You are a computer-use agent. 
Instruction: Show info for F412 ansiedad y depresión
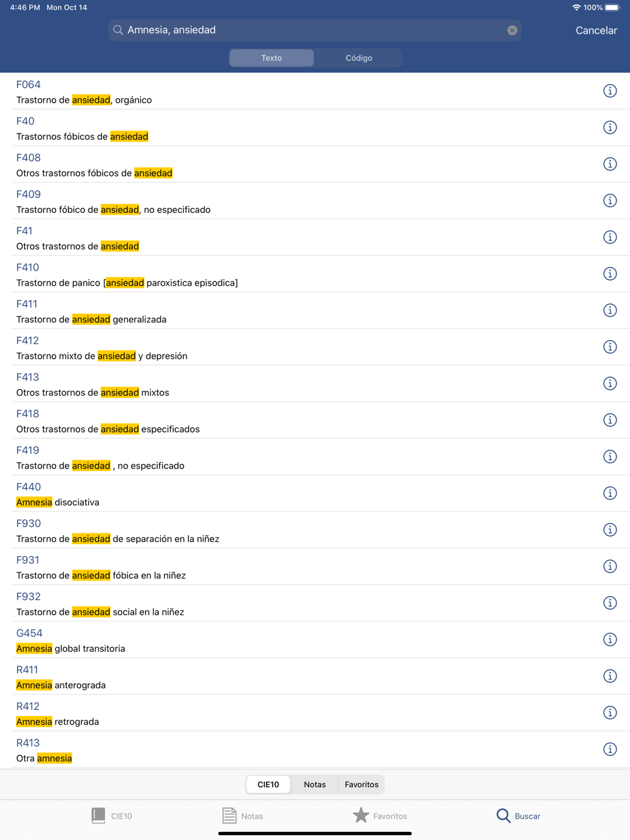coord(610,347)
